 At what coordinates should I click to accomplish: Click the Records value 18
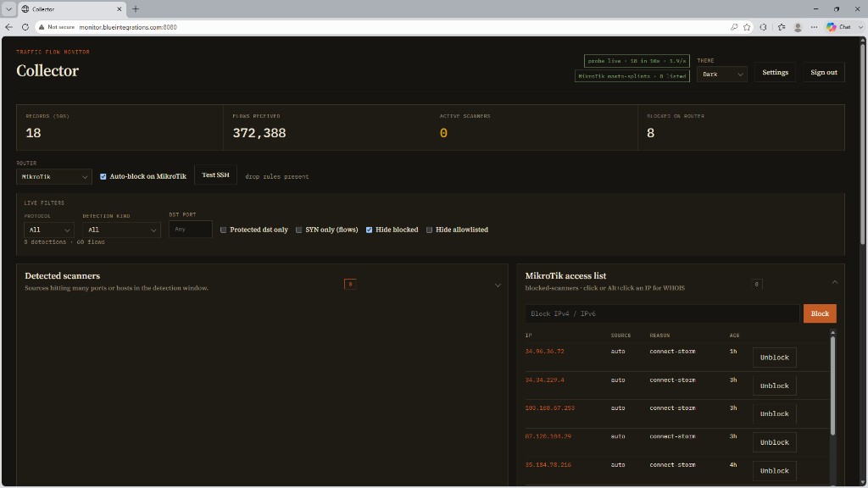pyautogui.click(x=33, y=133)
